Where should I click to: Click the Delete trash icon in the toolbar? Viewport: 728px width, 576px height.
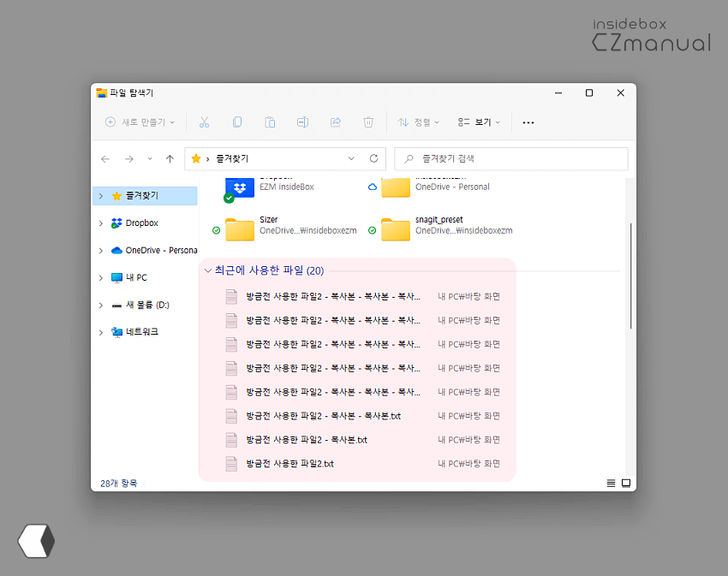(x=368, y=122)
